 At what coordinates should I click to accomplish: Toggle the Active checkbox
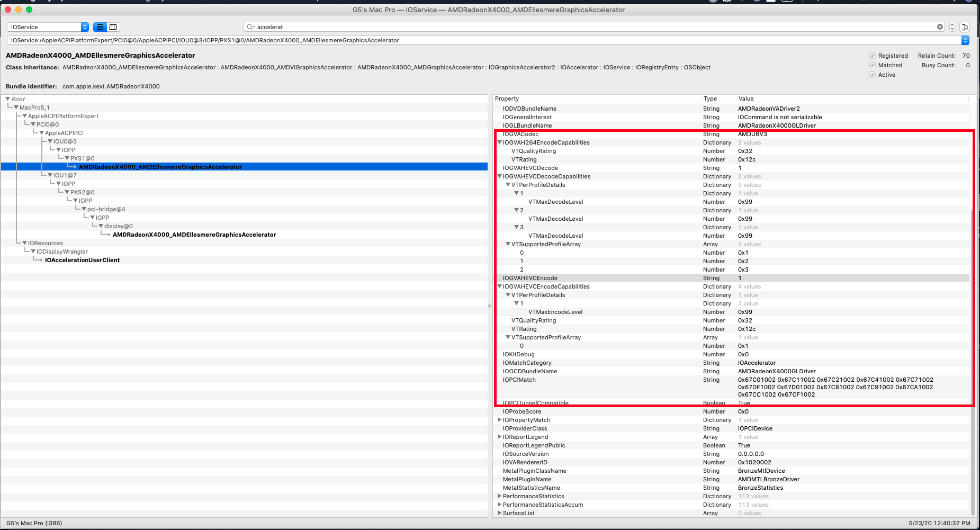pyautogui.click(x=873, y=75)
